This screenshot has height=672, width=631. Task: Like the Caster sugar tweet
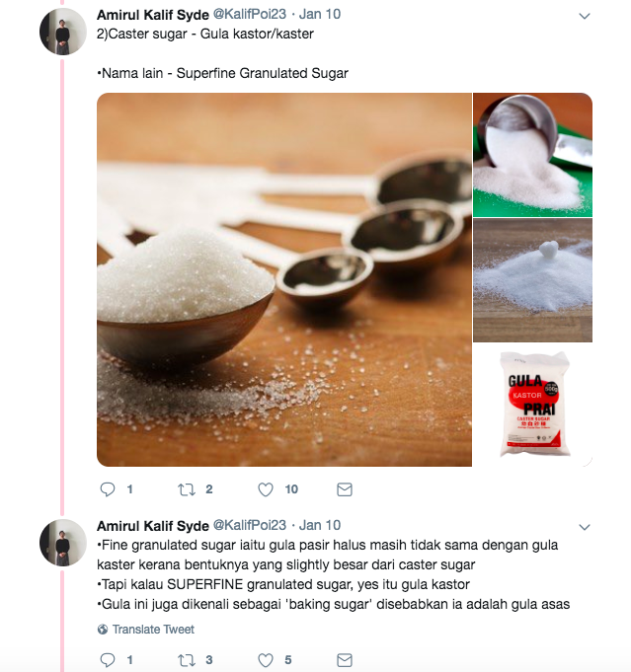coord(266,489)
